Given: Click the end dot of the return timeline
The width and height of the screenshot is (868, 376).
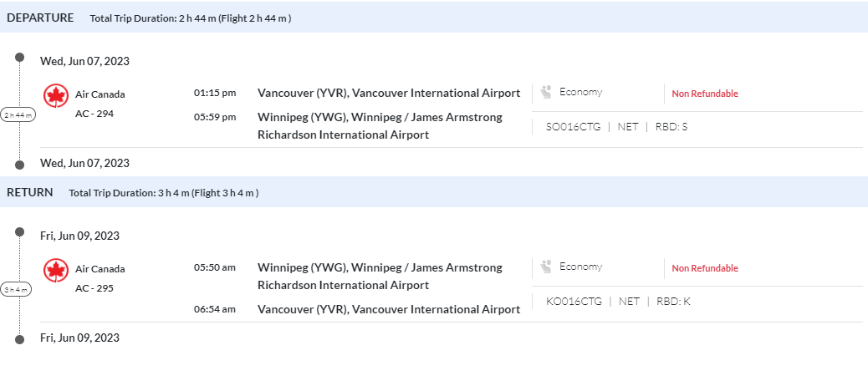Looking at the screenshot, I should click(20, 338).
